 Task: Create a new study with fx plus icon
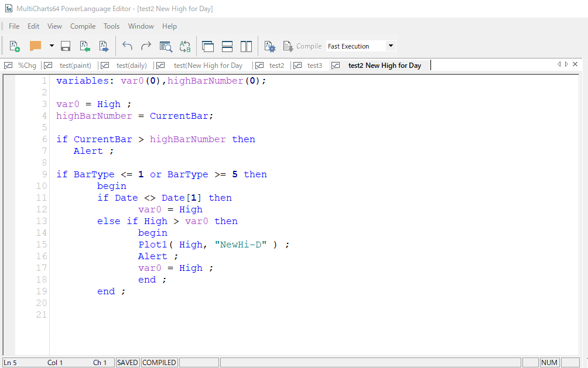[15, 46]
